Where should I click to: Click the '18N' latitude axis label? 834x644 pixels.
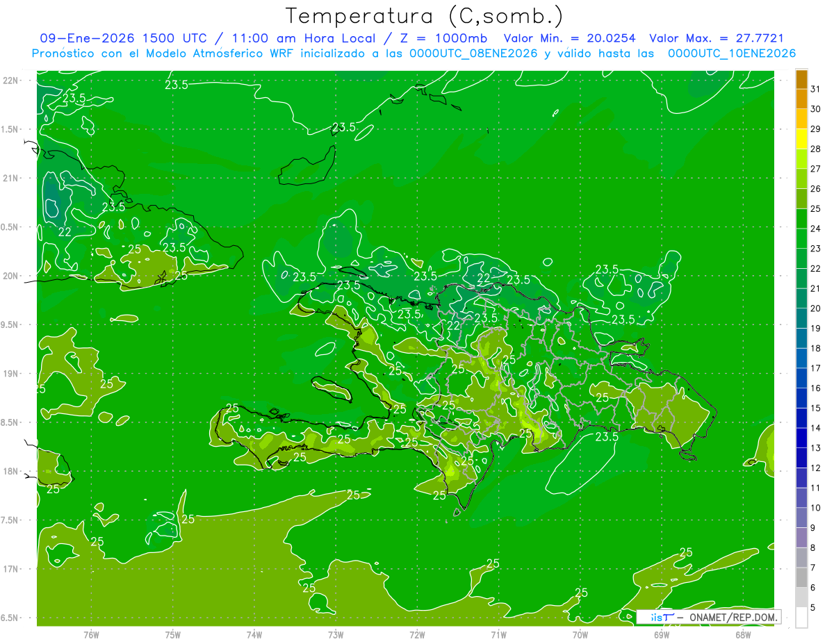pyautogui.click(x=10, y=472)
